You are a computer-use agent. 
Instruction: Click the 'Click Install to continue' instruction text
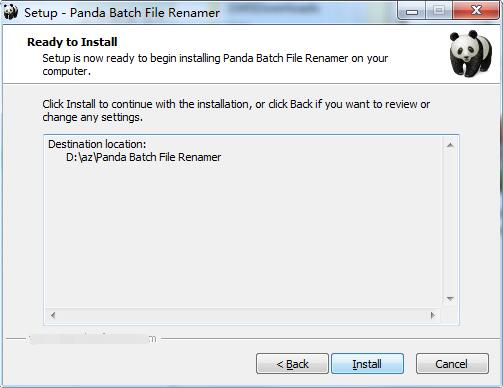coord(236,111)
